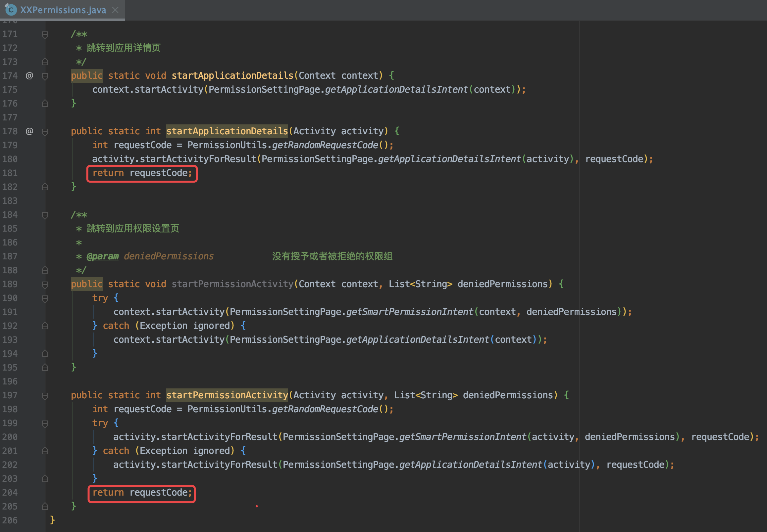Click the @param deniedPermissions javadoc link
Viewport: 767px width, 532px height.
(x=102, y=256)
